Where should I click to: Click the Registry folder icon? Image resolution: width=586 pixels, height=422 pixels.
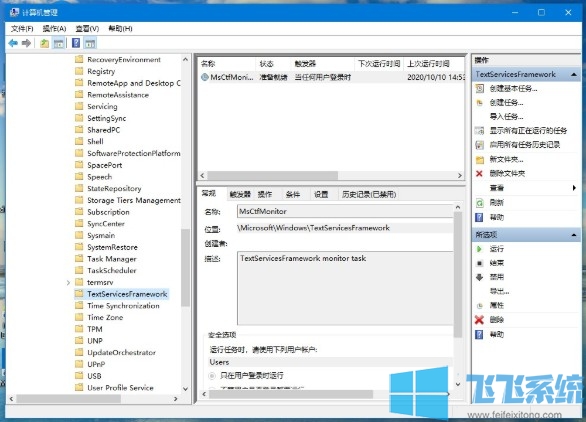(79, 71)
